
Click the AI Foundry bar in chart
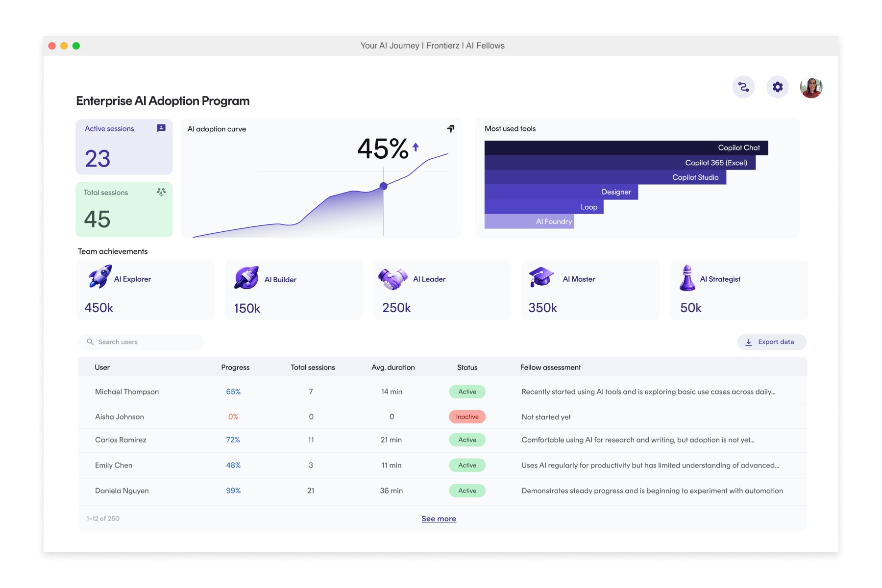click(529, 221)
